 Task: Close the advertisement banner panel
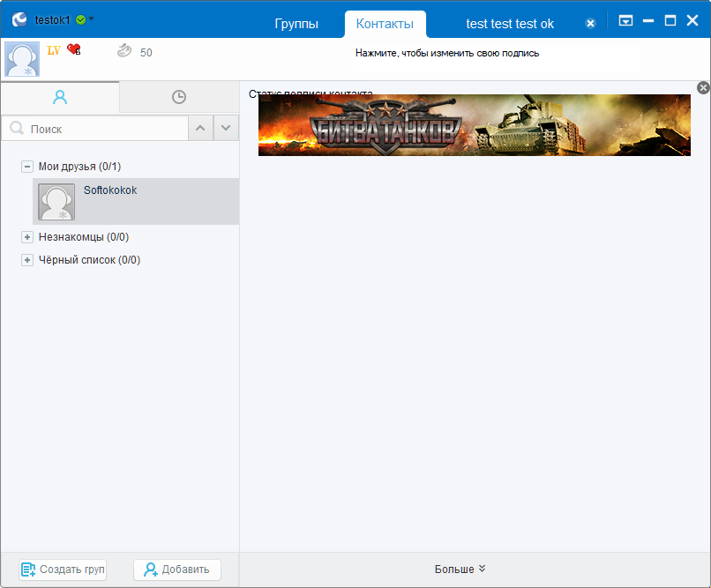[703, 87]
